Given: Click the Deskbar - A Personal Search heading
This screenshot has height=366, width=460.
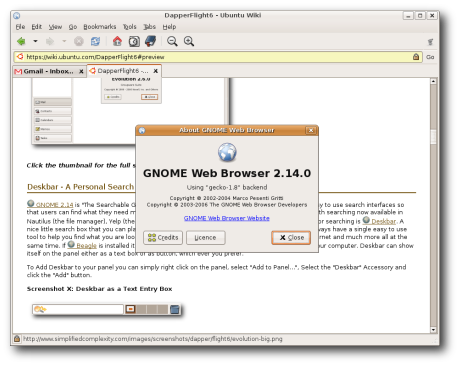Looking at the screenshot, I should (x=80, y=187).
